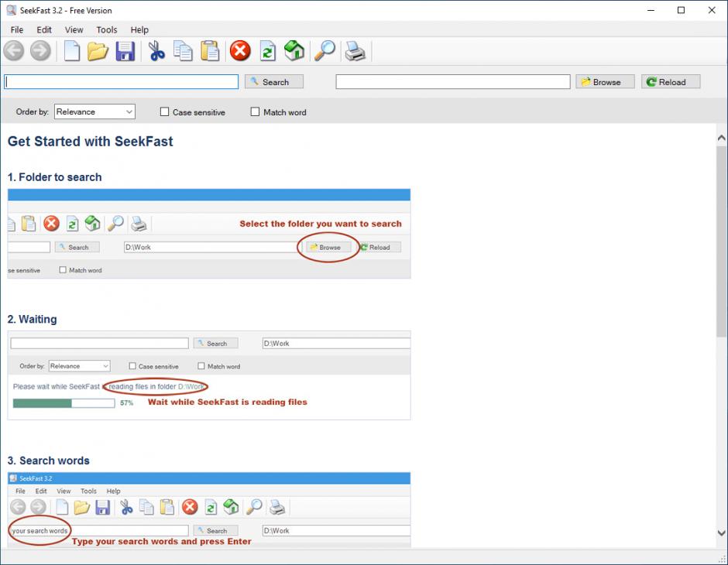This screenshot has height=565, width=728.
Task: Enable the Case sensitive checkbox
Action: coord(164,112)
